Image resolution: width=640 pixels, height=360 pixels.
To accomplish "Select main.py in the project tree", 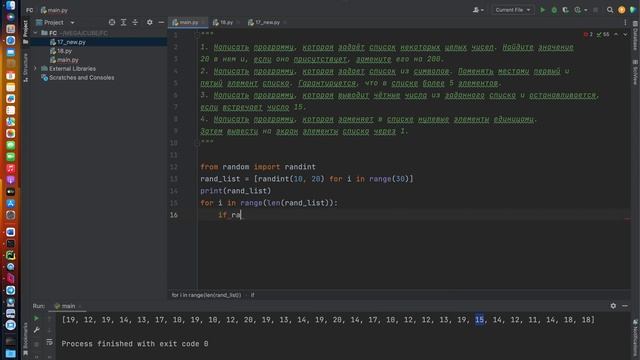I will (68, 60).
